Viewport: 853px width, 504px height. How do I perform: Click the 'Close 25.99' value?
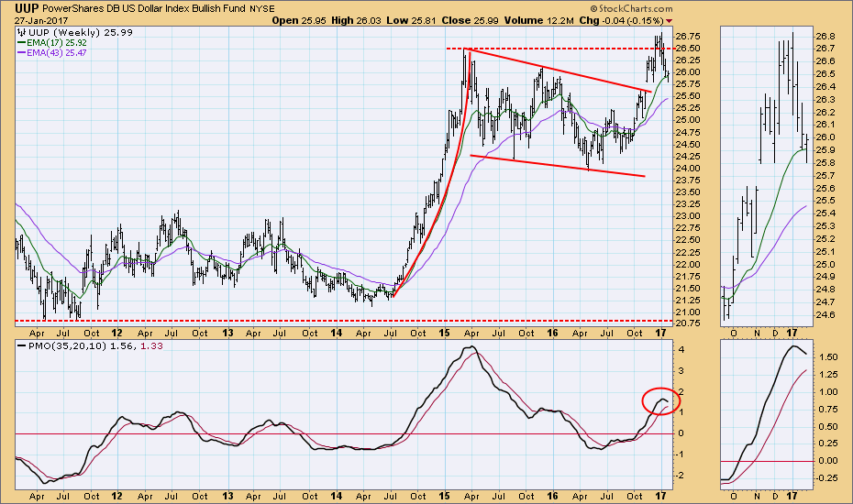point(470,21)
